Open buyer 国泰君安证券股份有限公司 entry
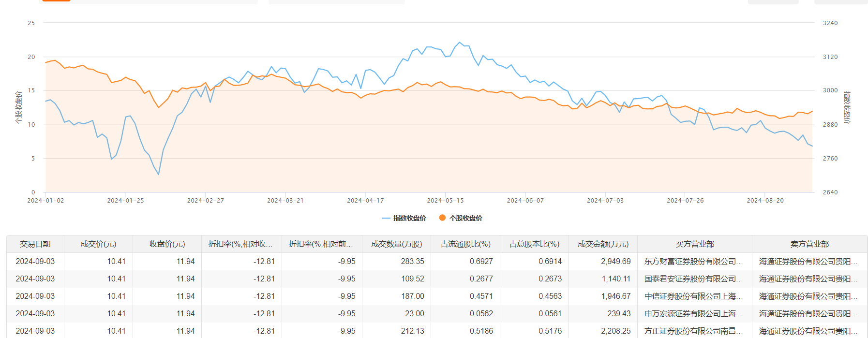The width and height of the screenshot is (868, 338). (x=693, y=279)
